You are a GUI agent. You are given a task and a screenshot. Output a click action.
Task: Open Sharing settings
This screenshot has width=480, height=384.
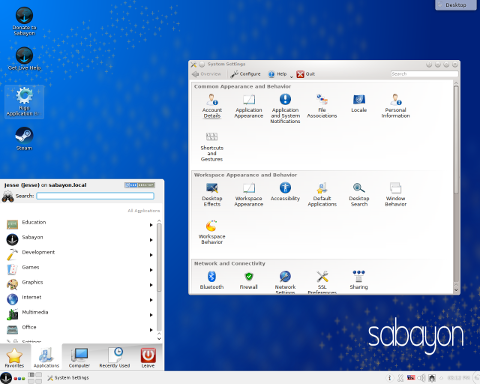pos(359,280)
